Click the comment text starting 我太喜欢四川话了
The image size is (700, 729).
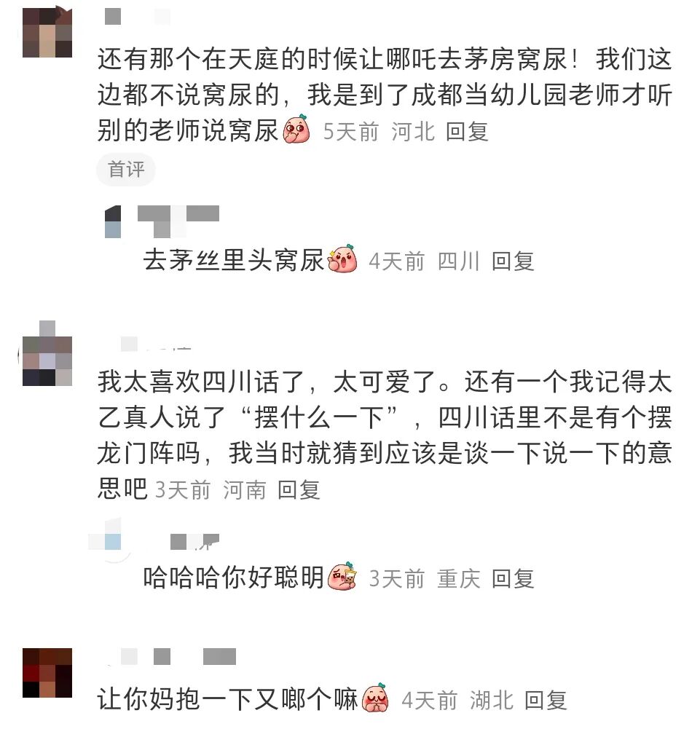click(x=385, y=435)
